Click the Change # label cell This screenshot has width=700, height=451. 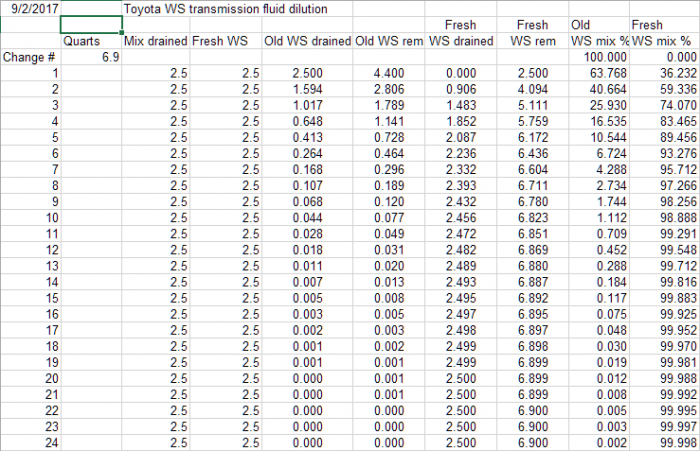(x=30, y=58)
